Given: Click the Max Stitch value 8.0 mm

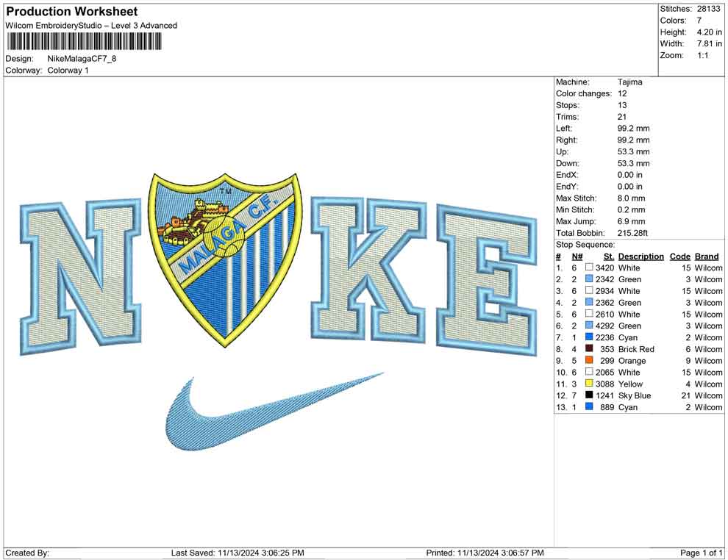Looking at the screenshot, I should 632,198.
